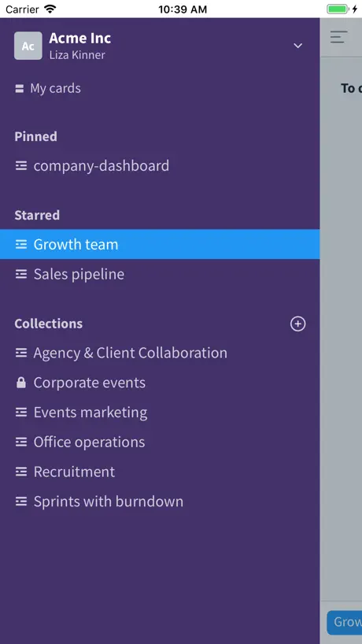Click the board icon next to Recruitment

(x=21, y=472)
